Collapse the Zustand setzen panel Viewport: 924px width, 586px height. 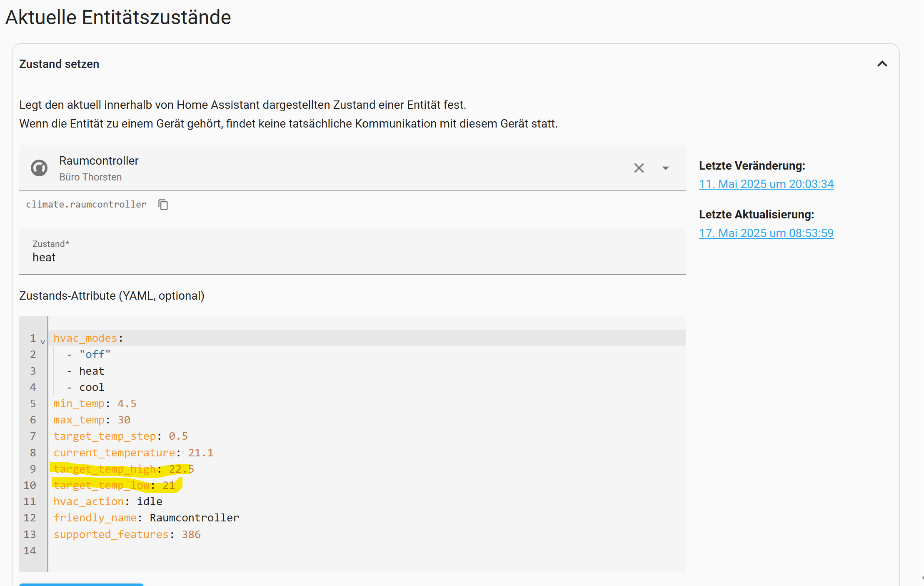tap(882, 64)
